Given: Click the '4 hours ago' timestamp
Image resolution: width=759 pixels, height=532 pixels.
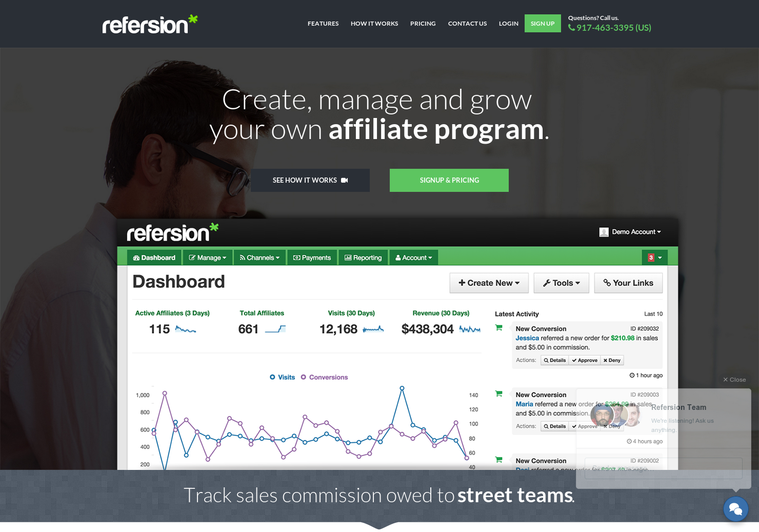Looking at the screenshot, I should pyautogui.click(x=645, y=441).
